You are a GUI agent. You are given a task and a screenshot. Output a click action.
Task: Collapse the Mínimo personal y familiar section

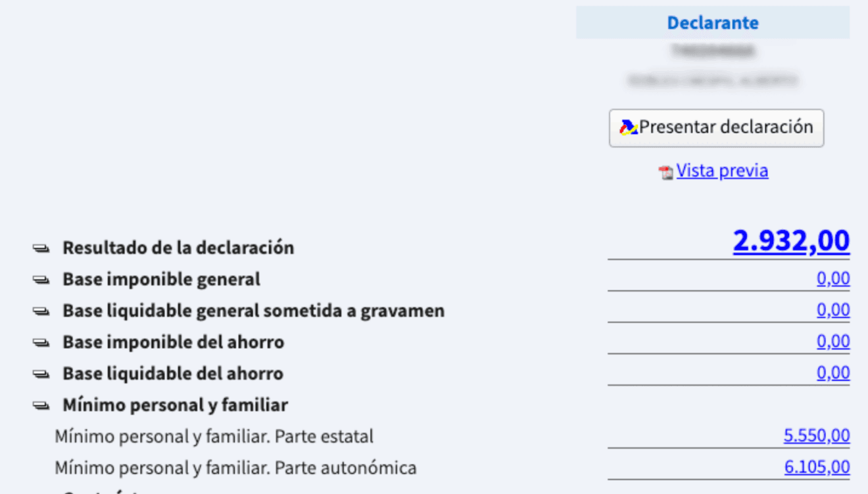[x=41, y=406]
